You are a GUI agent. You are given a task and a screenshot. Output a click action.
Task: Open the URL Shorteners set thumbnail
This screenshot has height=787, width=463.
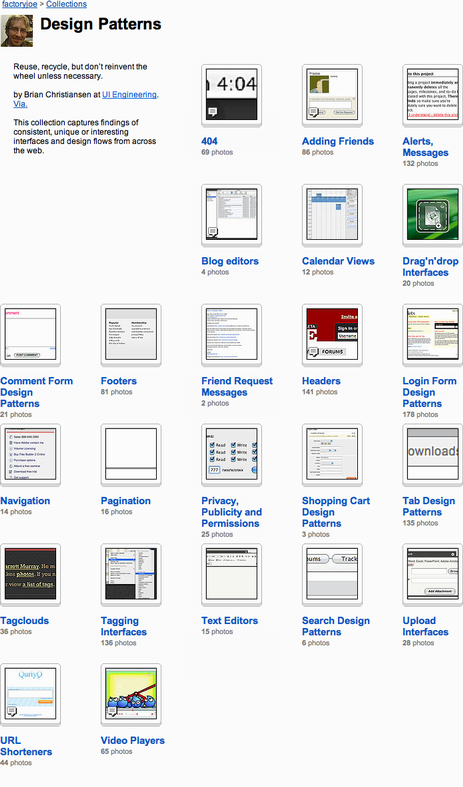(30, 694)
